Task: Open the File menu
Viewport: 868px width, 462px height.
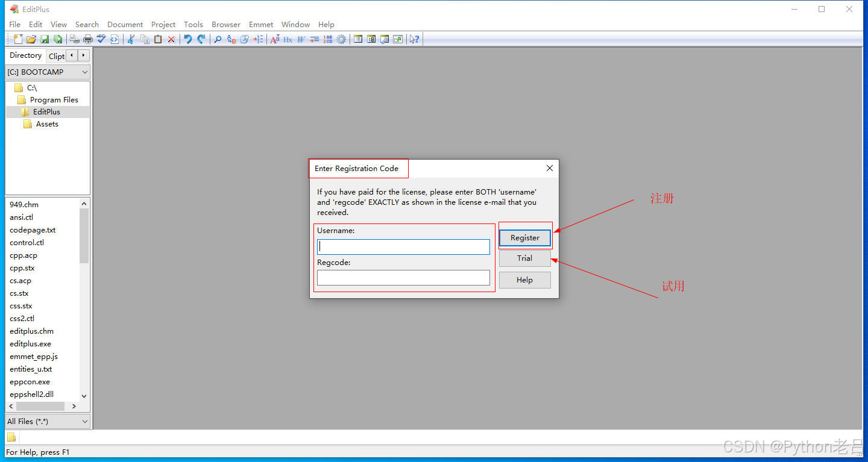Action: (15, 25)
